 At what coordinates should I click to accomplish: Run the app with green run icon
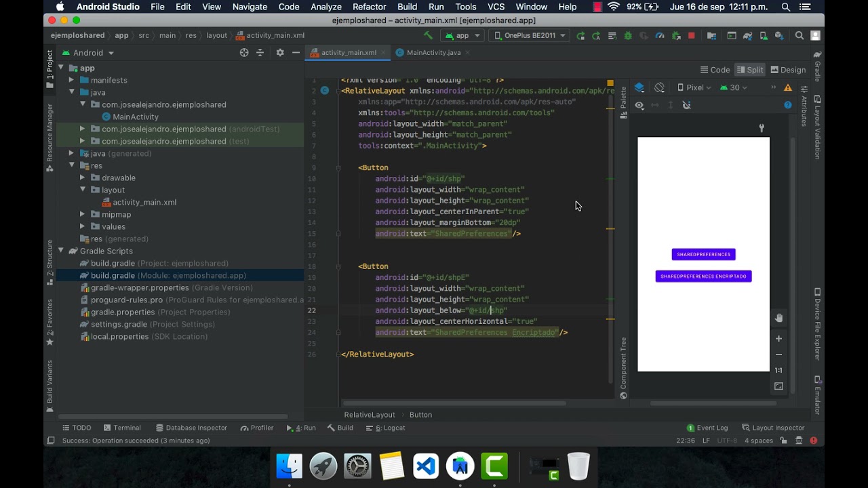click(580, 36)
